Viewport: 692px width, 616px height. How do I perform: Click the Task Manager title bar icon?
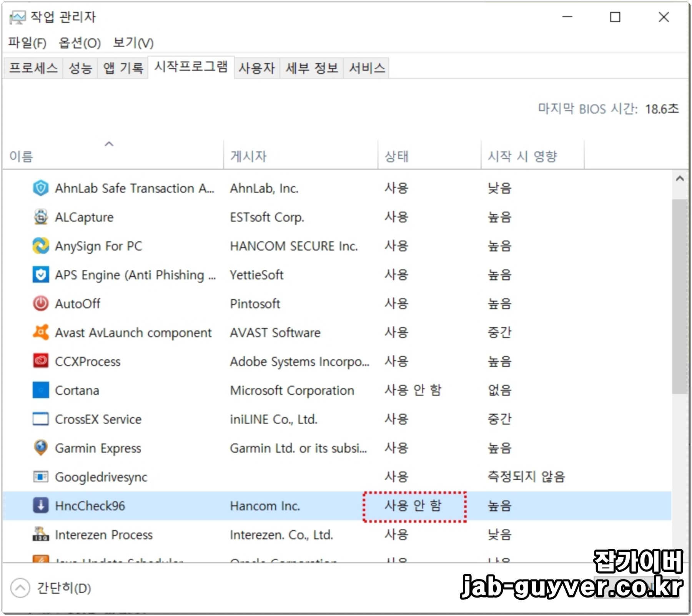point(17,17)
